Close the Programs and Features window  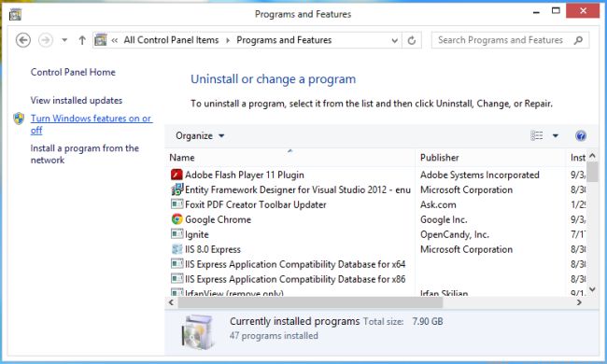click(x=583, y=11)
